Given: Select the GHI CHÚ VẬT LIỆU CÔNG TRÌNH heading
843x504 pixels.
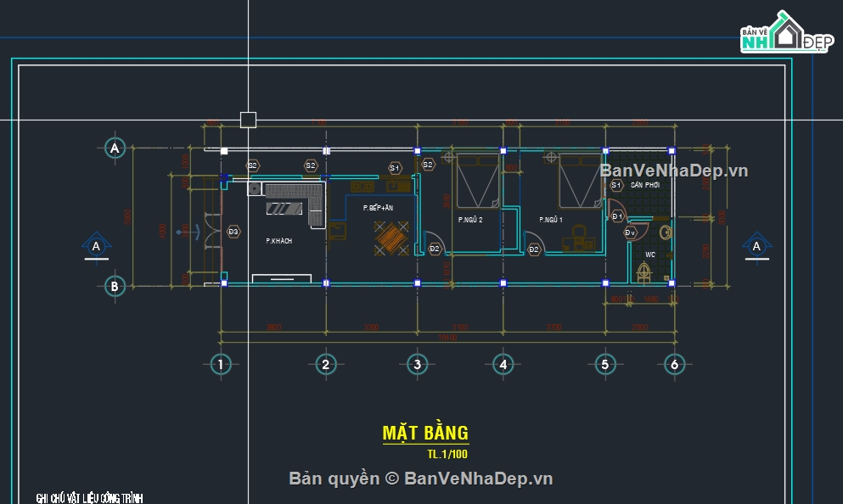Looking at the screenshot, I should pos(89,498).
